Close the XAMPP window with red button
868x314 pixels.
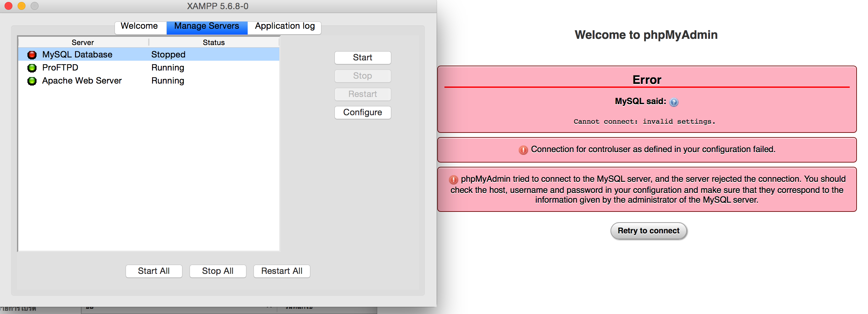click(x=8, y=6)
